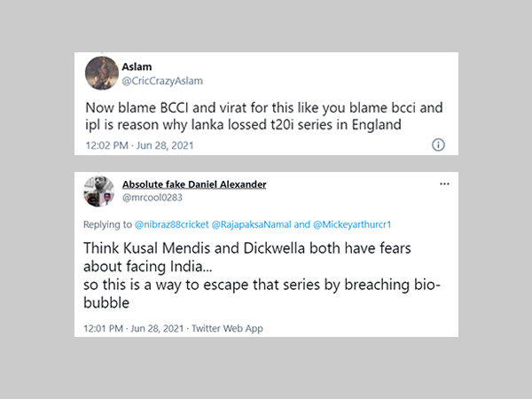Click Daniel Alexander's profile avatar

point(98,191)
